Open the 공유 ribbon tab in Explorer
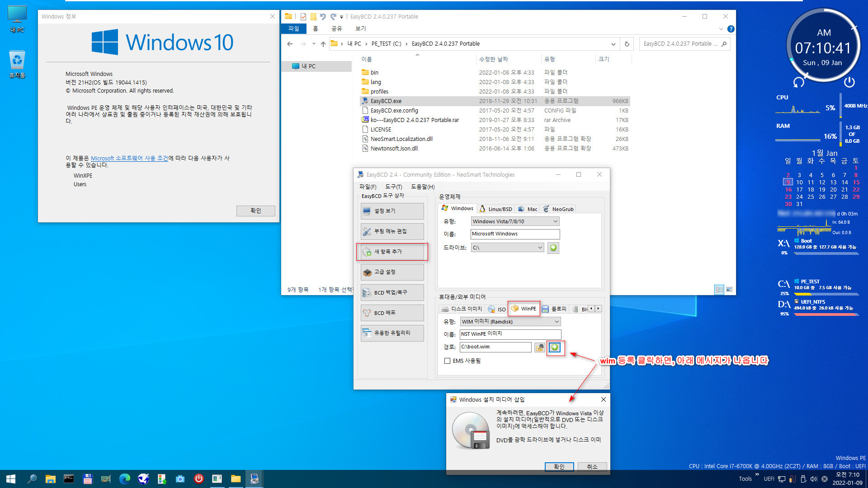Viewport: 868px width, 488px height. [x=336, y=28]
